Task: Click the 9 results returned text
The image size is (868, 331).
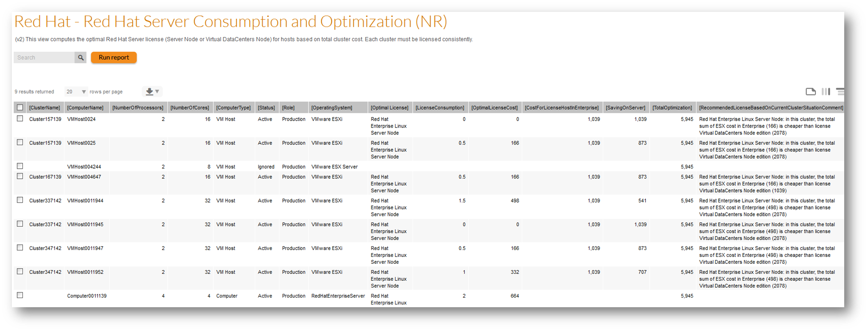Action: click(34, 92)
